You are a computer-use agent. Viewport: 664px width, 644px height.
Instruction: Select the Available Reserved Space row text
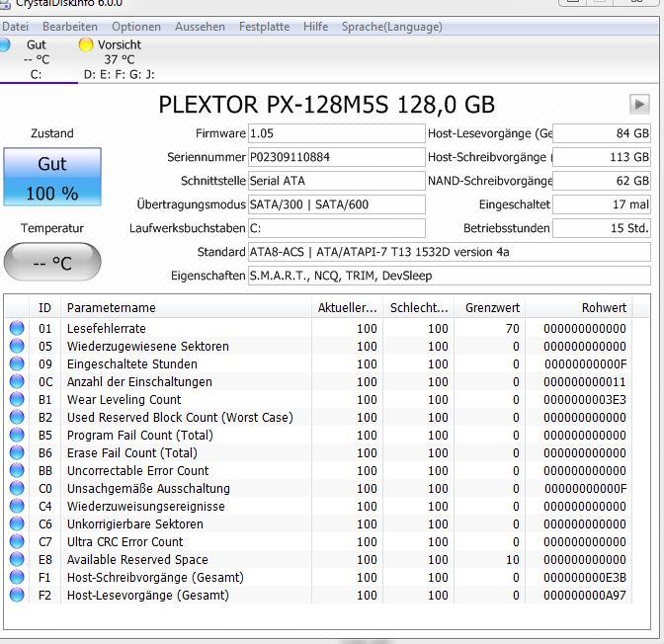click(137, 560)
